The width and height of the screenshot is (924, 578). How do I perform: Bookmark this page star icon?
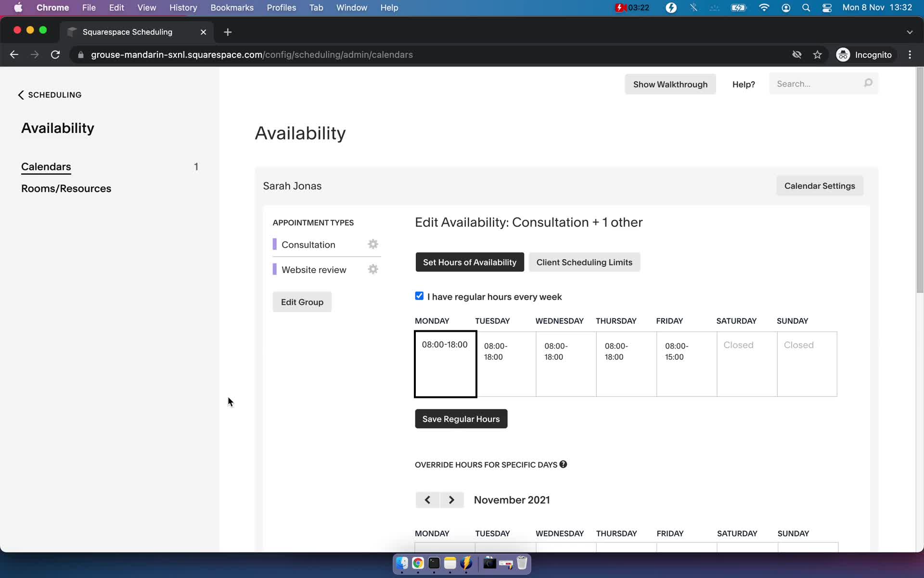point(817,54)
